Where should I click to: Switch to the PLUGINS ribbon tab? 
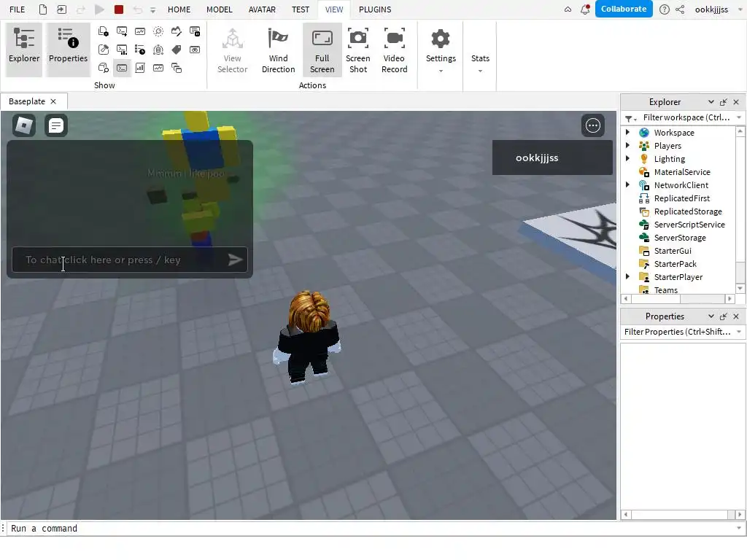point(375,9)
